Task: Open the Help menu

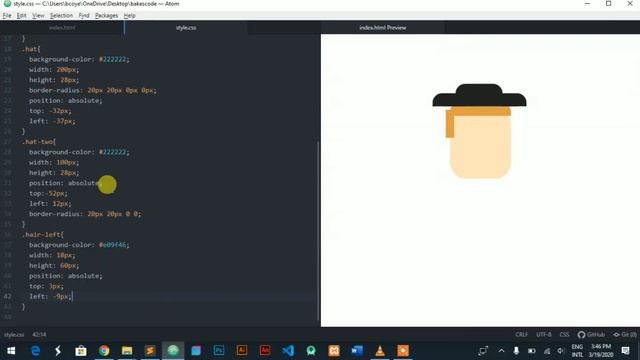Action: point(129,16)
